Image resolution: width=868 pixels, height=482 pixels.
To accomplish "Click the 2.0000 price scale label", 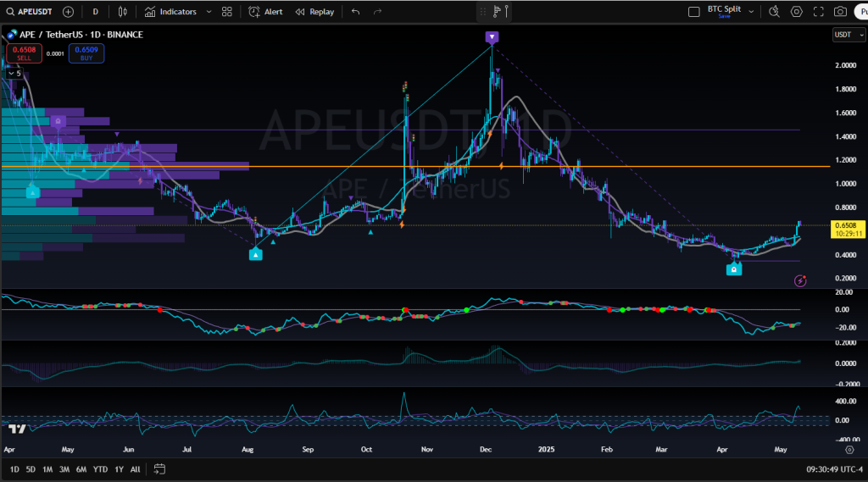I will (x=845, y=65).
